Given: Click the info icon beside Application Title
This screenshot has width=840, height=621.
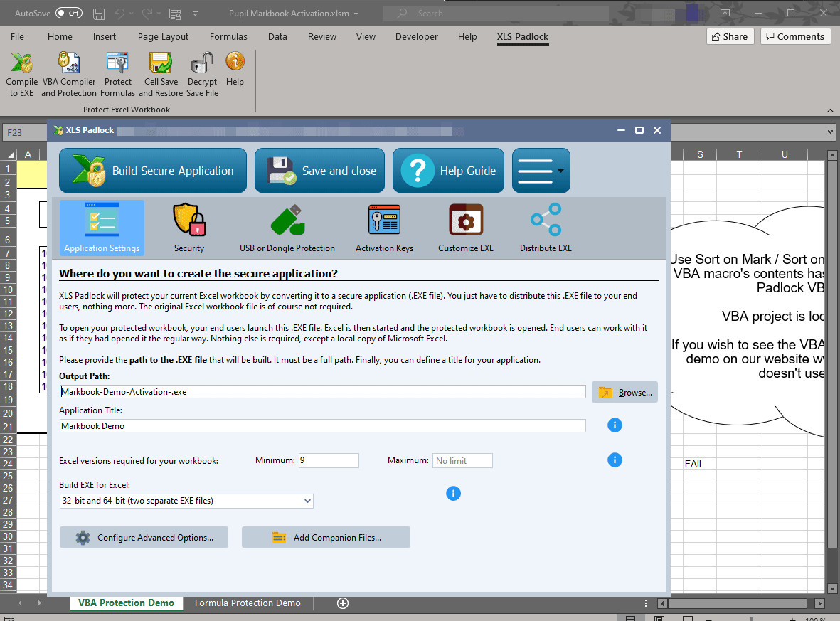Looking at the screenshot, I should [x=615, y=425].
